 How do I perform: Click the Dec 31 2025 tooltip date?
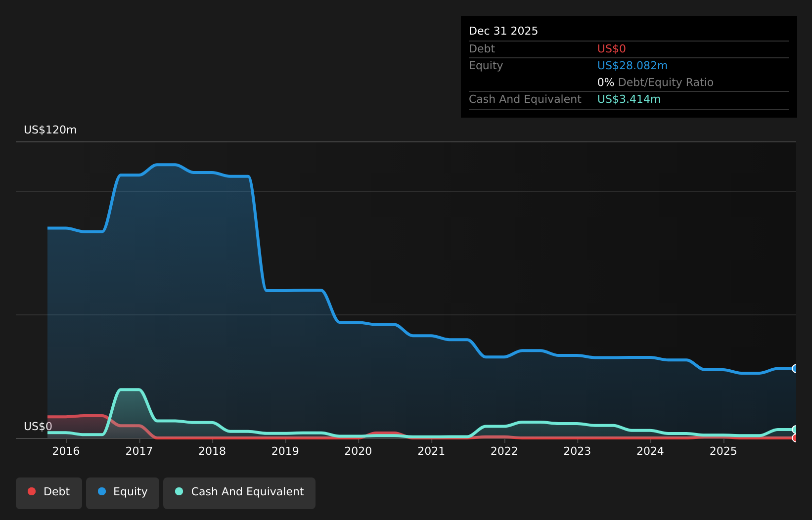point(503,31)
